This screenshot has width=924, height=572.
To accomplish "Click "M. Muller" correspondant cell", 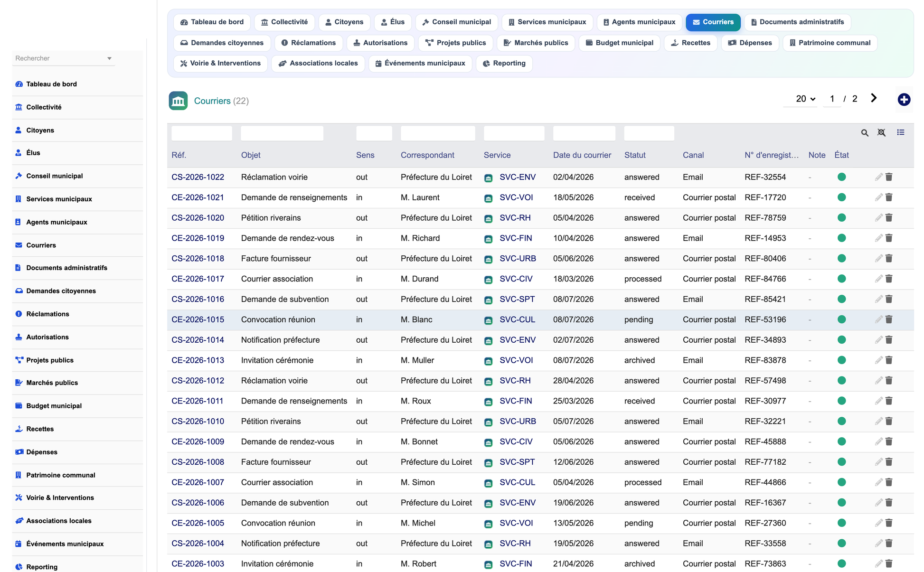I will [x=417, y=360].
